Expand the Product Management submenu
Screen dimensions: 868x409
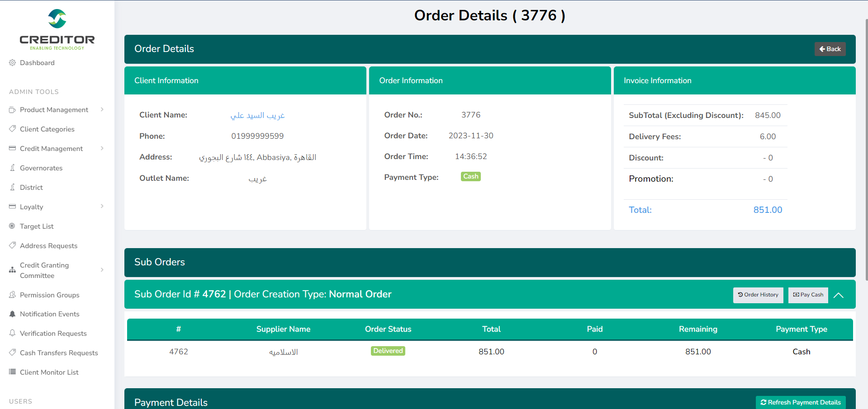click(x=102, y=109)
